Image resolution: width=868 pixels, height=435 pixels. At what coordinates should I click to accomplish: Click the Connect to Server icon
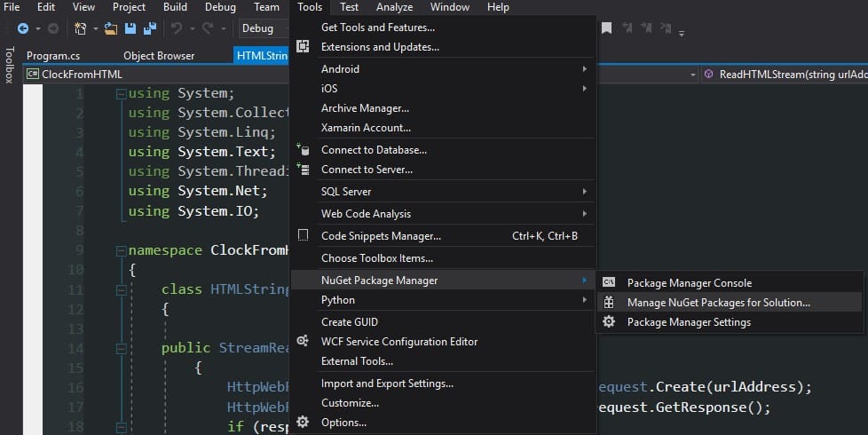pos(303,169)
